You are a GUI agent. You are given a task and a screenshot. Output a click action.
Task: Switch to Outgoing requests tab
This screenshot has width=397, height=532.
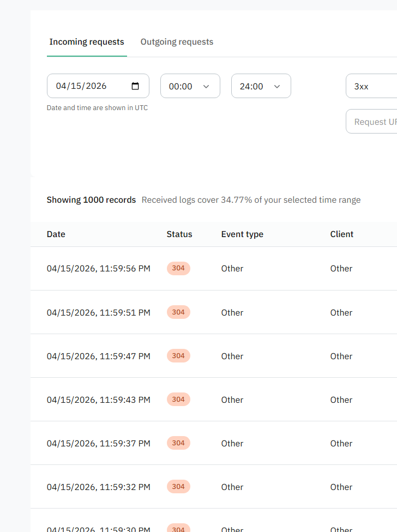pos(177,42)
